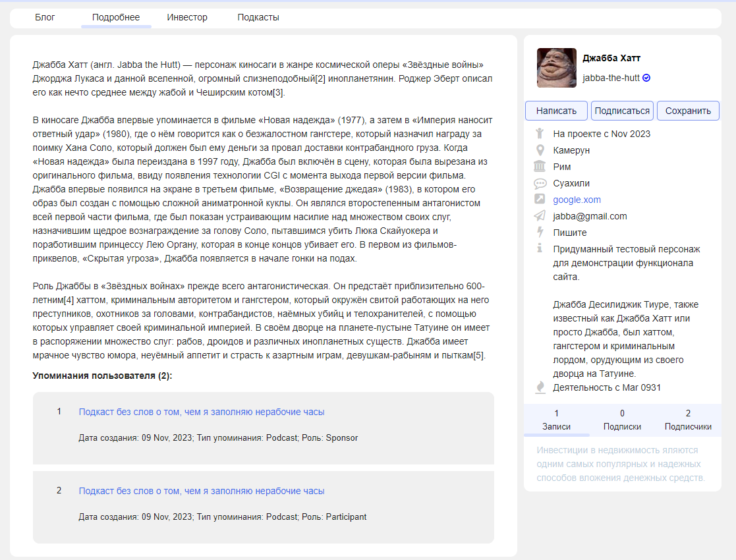Select the Записи counter tab
The height and width of the screenshot is (560, 736).
[556, 420]
